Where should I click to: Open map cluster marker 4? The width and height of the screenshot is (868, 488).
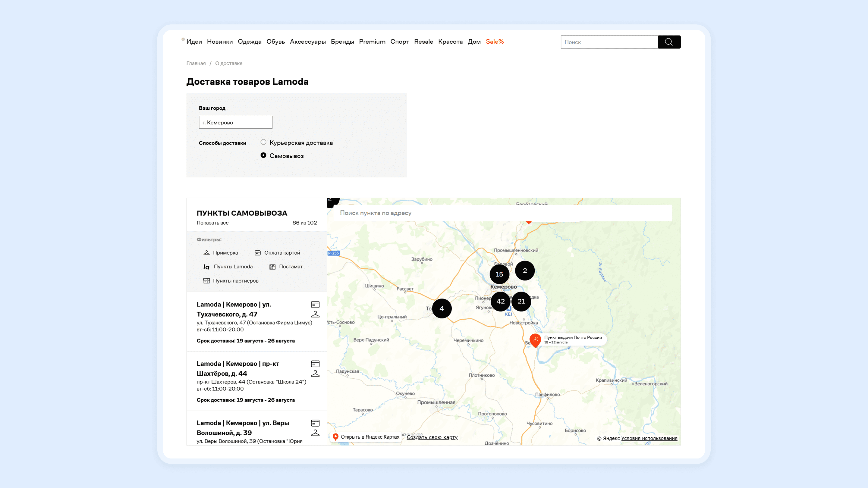click(x=442, y=308)
